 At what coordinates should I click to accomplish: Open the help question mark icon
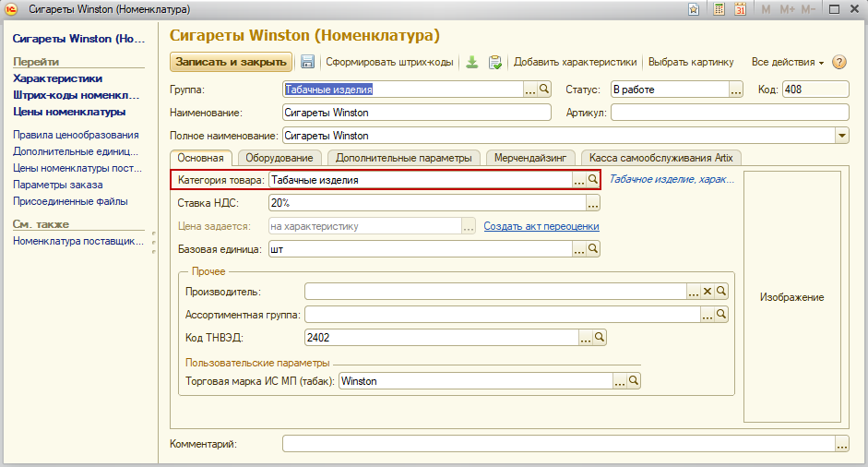[x=839, y=62]
